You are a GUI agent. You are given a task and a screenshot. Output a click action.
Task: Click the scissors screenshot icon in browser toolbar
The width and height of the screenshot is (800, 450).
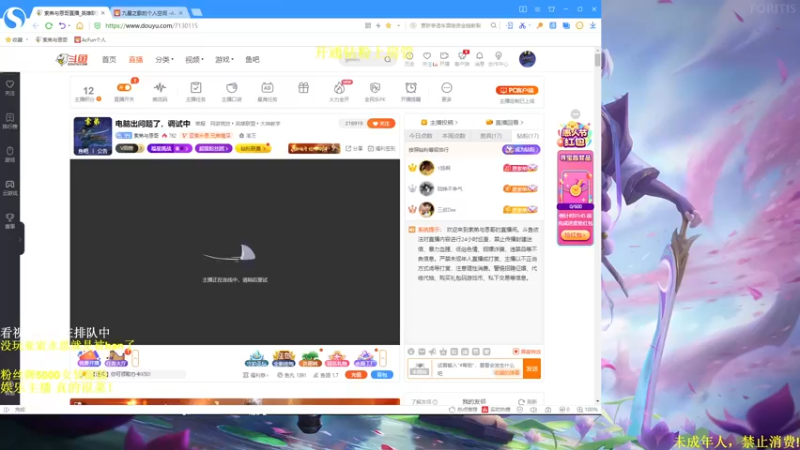pyautogui.click(x=522, y=26)
